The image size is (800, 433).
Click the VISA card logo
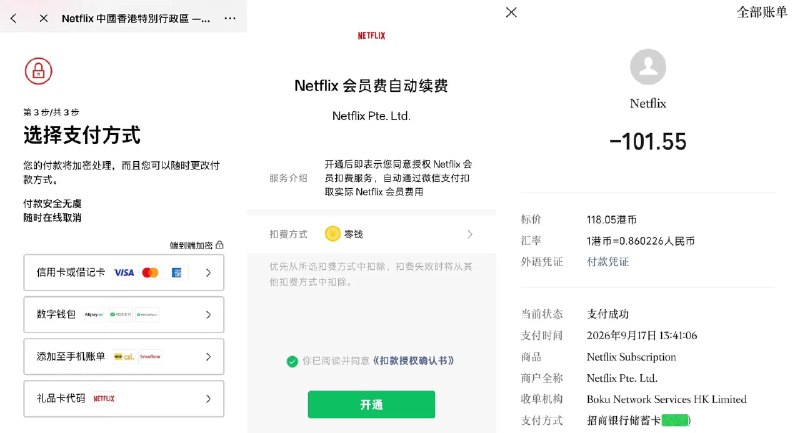123,273
